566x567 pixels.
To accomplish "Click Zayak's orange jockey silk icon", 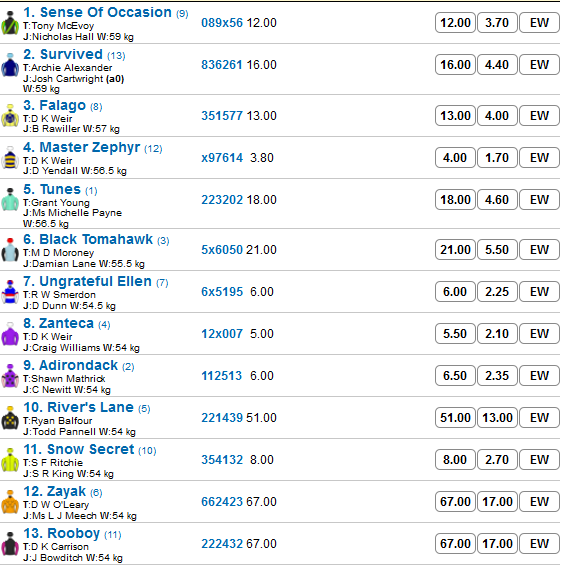I will tap(10, 502).
